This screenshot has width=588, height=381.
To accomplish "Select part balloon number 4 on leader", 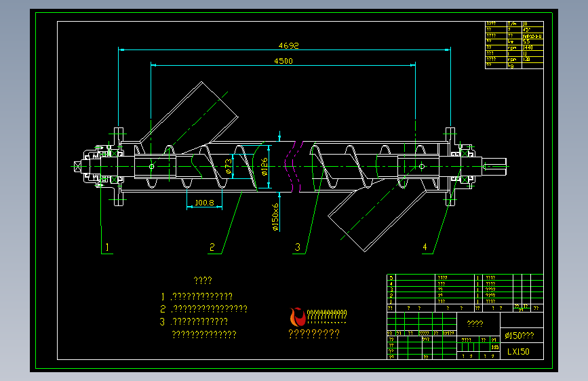I will tap(425, 247).
